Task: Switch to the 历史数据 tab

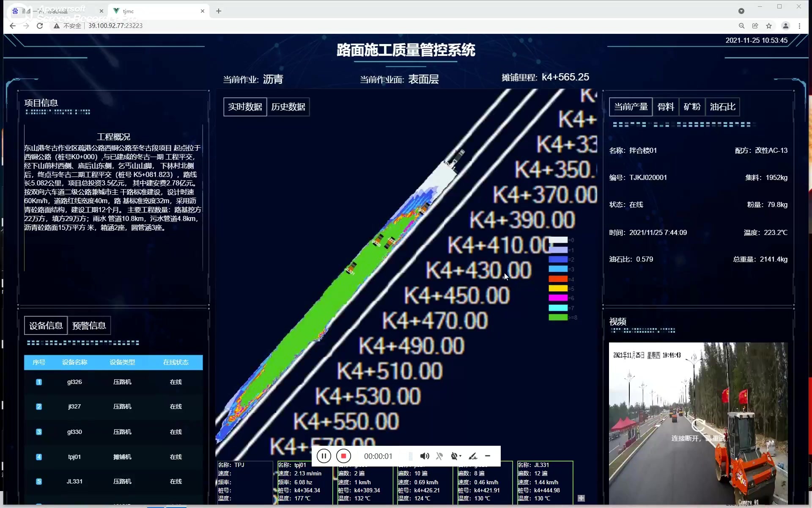Action: pyautogui.click(x=288, y=107)
